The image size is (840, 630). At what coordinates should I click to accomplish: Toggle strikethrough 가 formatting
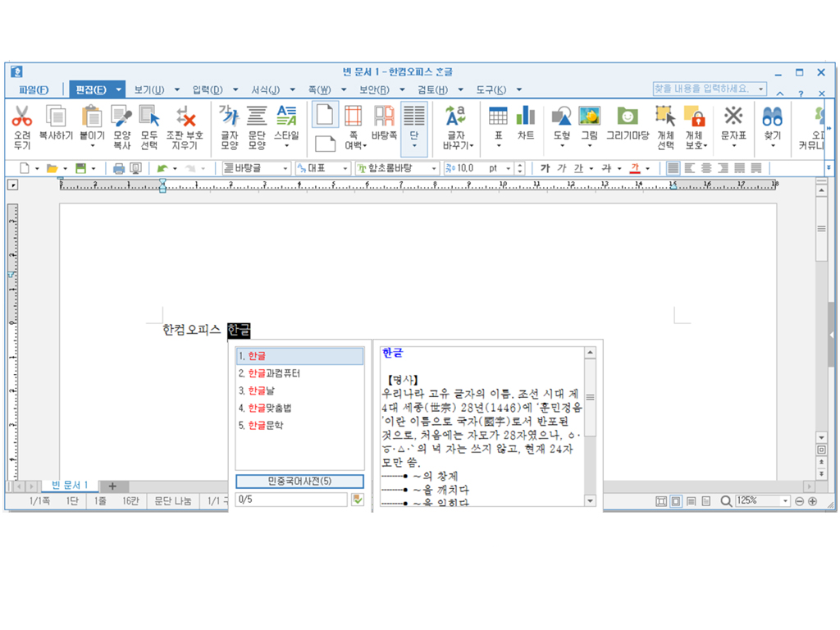[606, 168]
